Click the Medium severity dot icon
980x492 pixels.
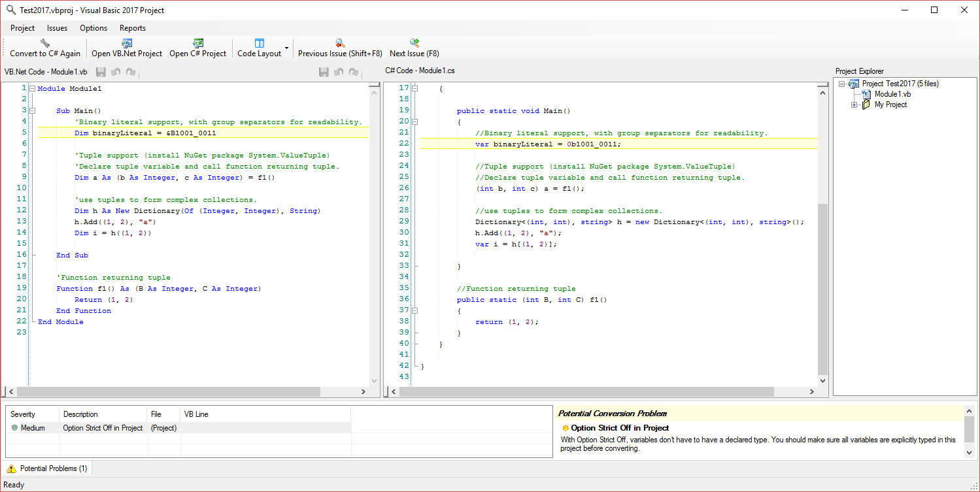tap(14, 428)
